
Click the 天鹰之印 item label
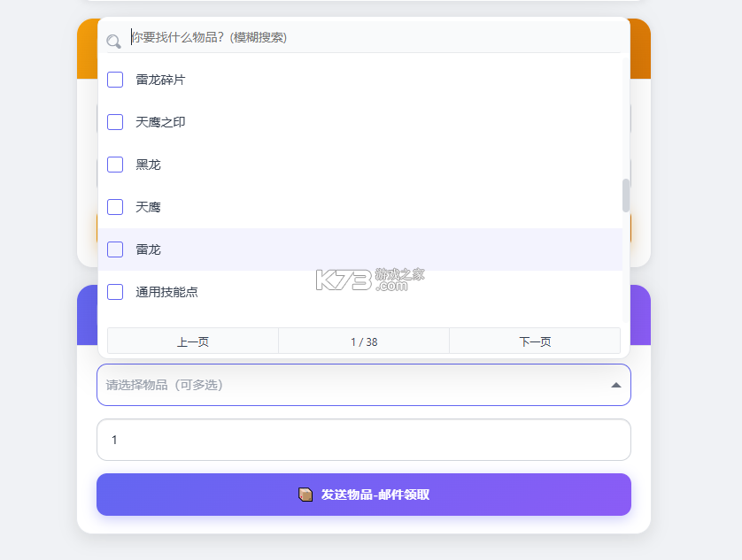160,122
